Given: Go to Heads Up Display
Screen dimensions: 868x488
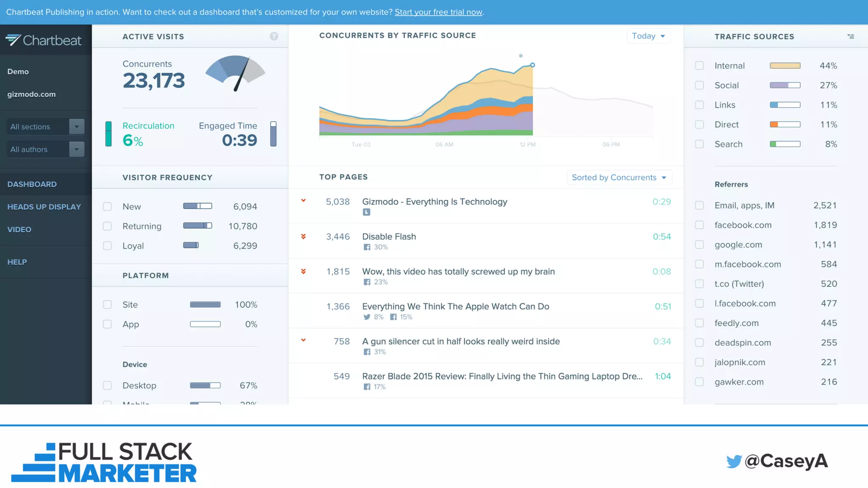Looking at the screenshot, I should point(44,207).
